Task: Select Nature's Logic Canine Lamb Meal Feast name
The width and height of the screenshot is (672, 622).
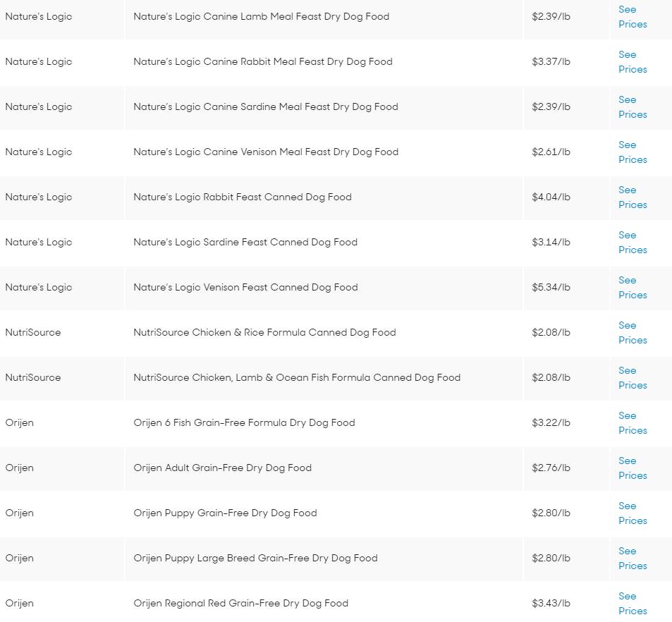Action: pyautogui.click(x=262, y=17)
